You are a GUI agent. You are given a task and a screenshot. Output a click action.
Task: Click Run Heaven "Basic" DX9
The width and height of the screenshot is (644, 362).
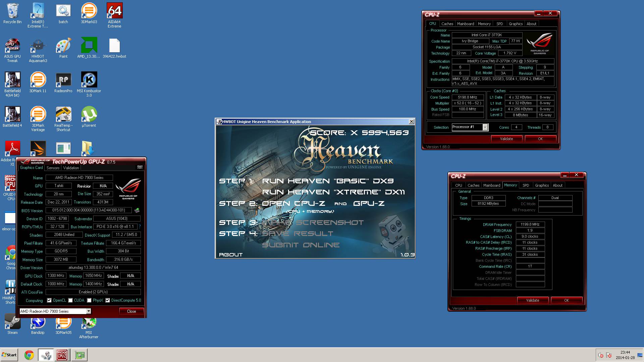(328, 181)
